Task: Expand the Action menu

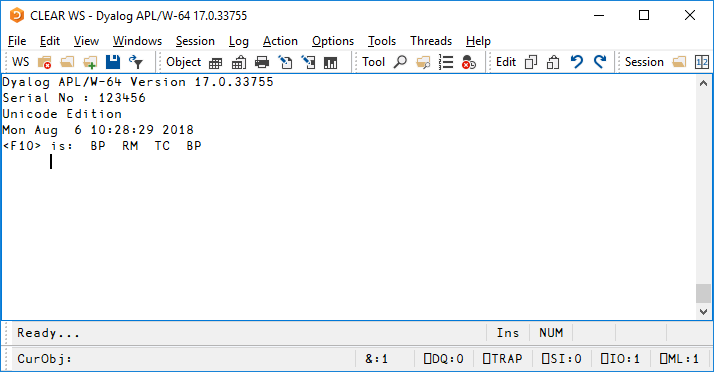Action: click(x=280, y=41)
